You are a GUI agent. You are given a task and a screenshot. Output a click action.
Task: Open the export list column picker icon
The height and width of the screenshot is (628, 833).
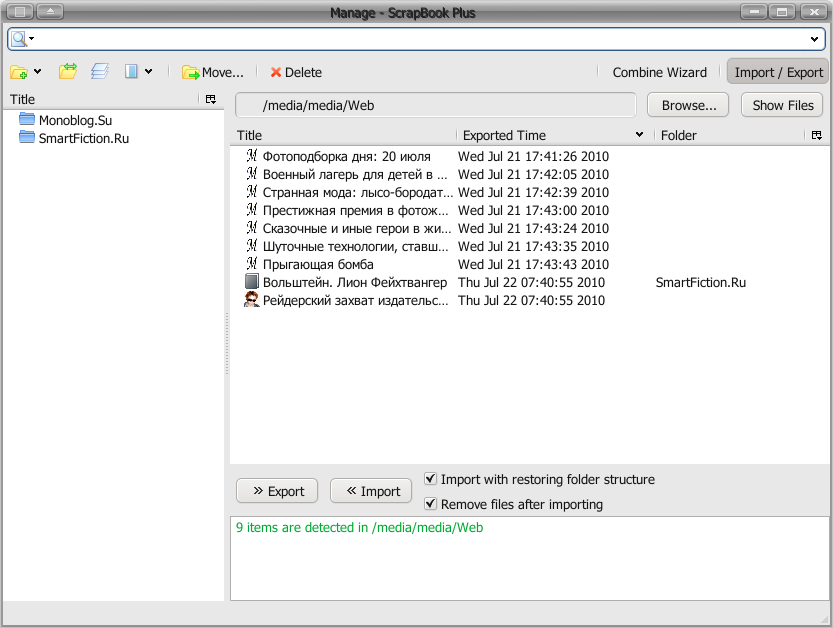click(817, 135)
